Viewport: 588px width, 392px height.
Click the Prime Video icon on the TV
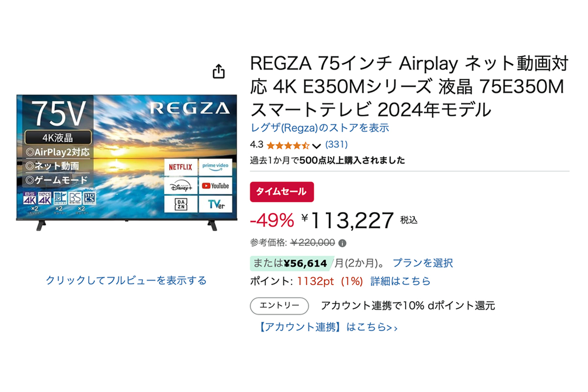(215, 167)
